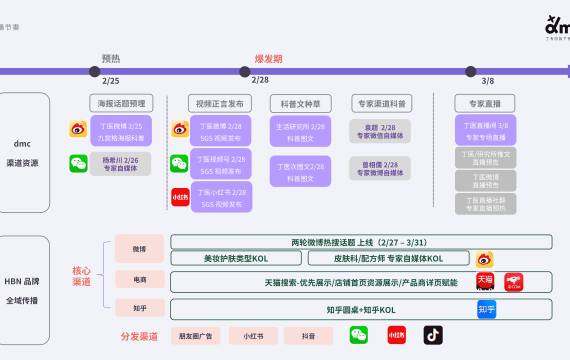Select the 2/28 爆发期 timeline dot
Viewport: 570px width, 360px height.
coord(245,71)
